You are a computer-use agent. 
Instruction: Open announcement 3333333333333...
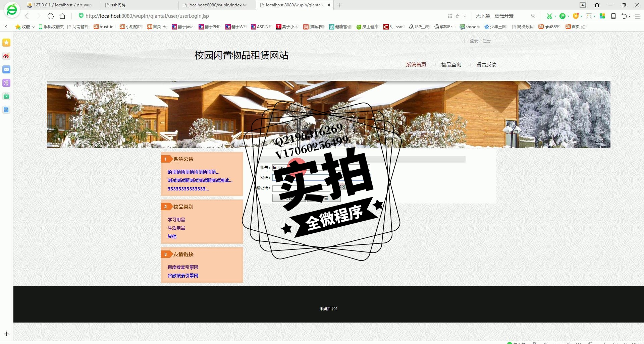[189, 189]
